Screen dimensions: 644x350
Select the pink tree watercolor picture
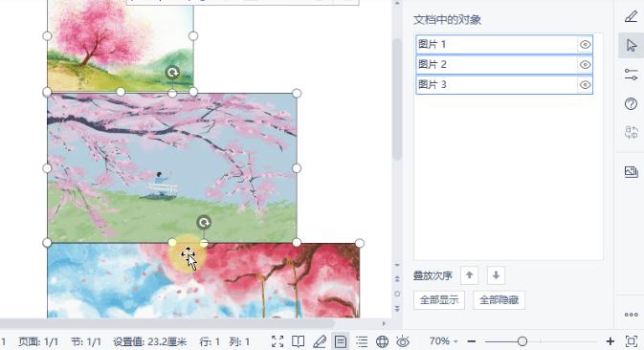click(x=120, y=45)
